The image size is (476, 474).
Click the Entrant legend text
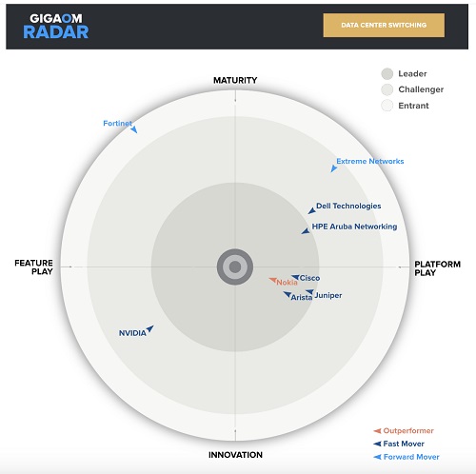413,106
